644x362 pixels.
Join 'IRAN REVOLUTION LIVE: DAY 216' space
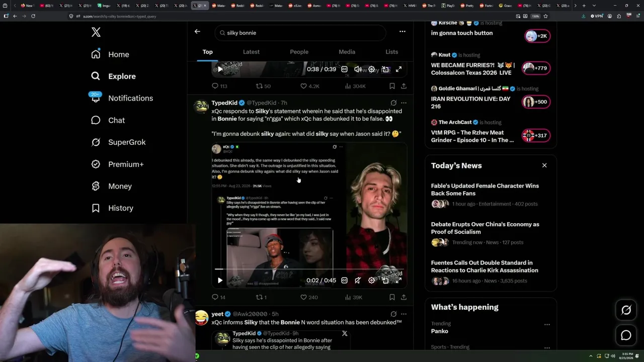(536, 102)
